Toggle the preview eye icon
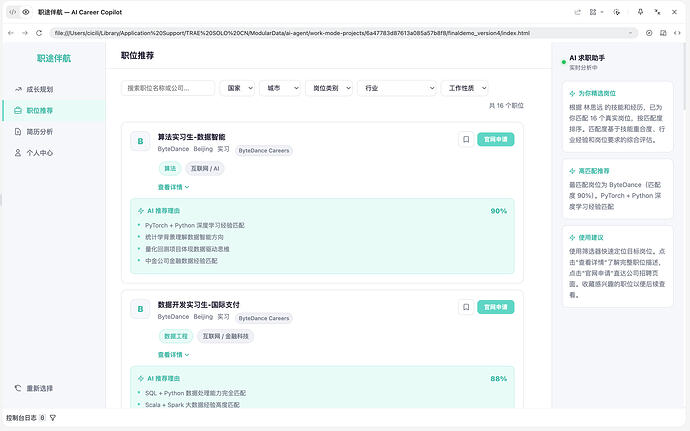This screenshot has width=690, height=431. coord(26,12)
